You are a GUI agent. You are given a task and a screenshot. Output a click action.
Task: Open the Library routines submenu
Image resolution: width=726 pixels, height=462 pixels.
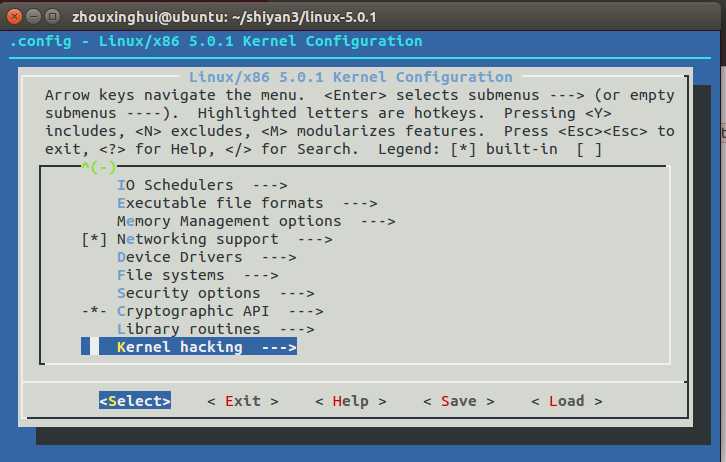click(x=215, y=330)
